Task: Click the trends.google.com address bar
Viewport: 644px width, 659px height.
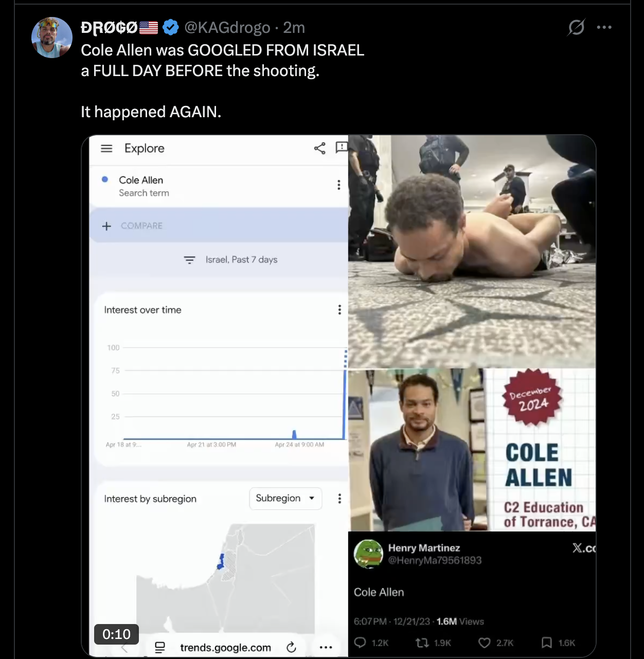Action: coord(225,648)
